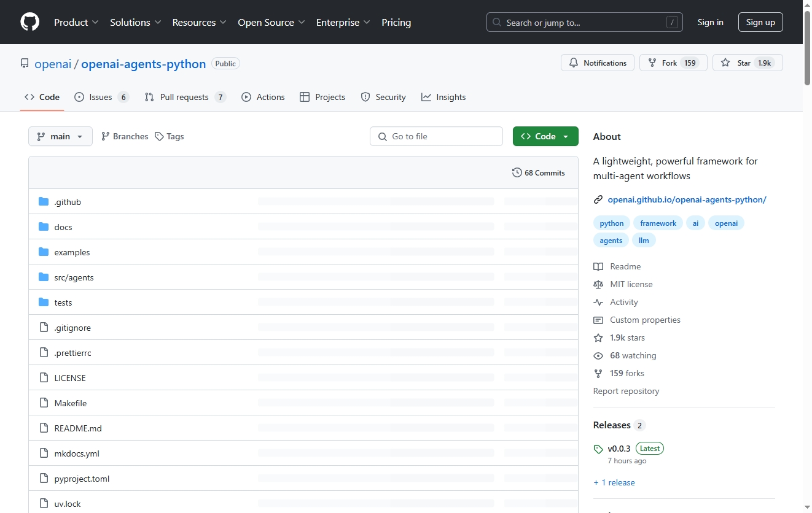Expand the Solutions menu
812x513 pixels.
tap(136, 22)
